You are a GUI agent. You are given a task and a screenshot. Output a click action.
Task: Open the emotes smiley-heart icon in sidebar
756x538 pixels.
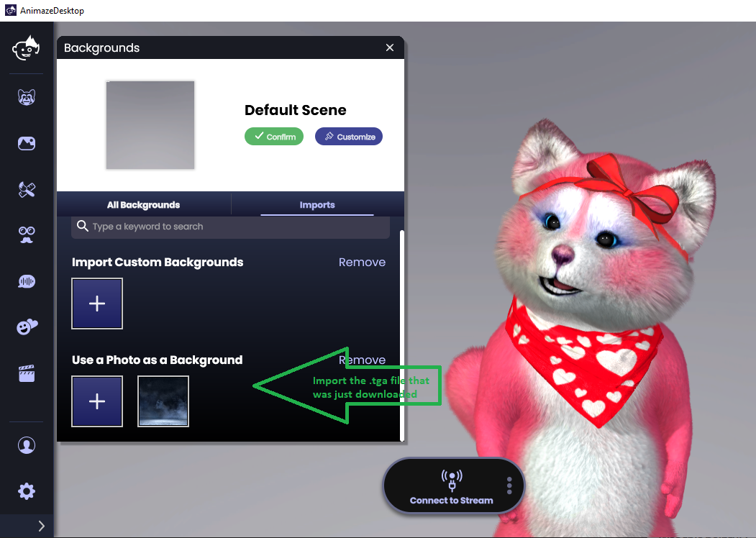click(x=27, y=327)
